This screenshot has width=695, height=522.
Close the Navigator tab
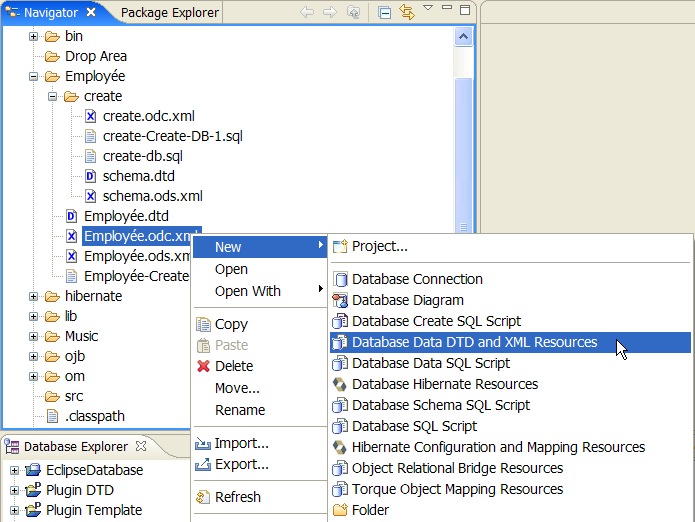[92, 13]
